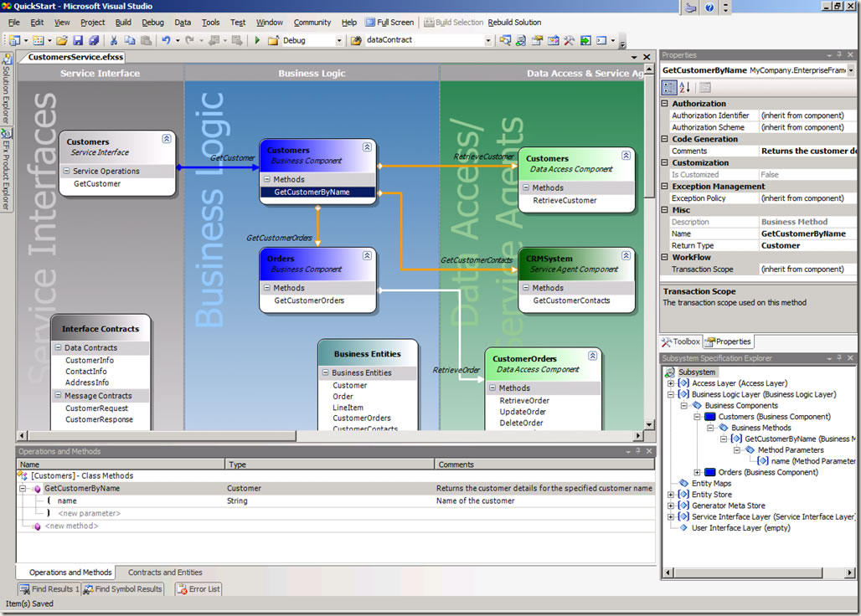The image size is (861, 616).
Task: Collapse the Data Contracts compartment
Action: click(58, 348)
